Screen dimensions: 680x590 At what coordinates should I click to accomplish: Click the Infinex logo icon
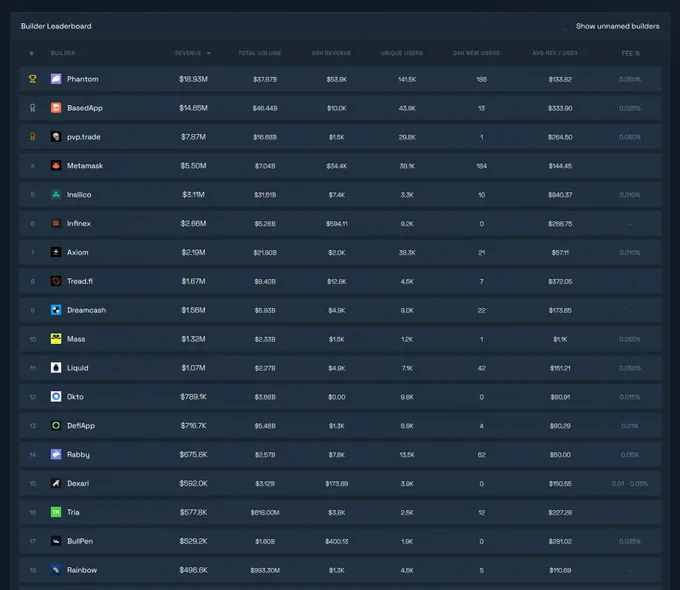pos(56,223)
